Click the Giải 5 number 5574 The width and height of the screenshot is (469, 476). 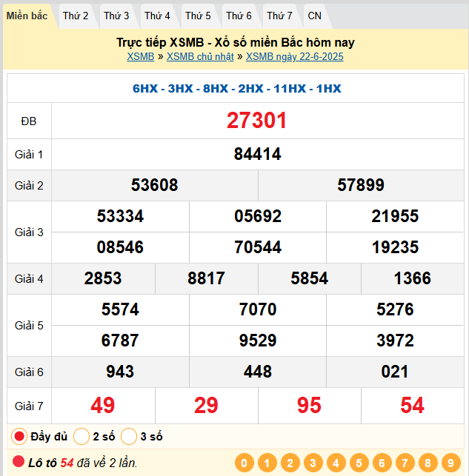tap(120, 309)
